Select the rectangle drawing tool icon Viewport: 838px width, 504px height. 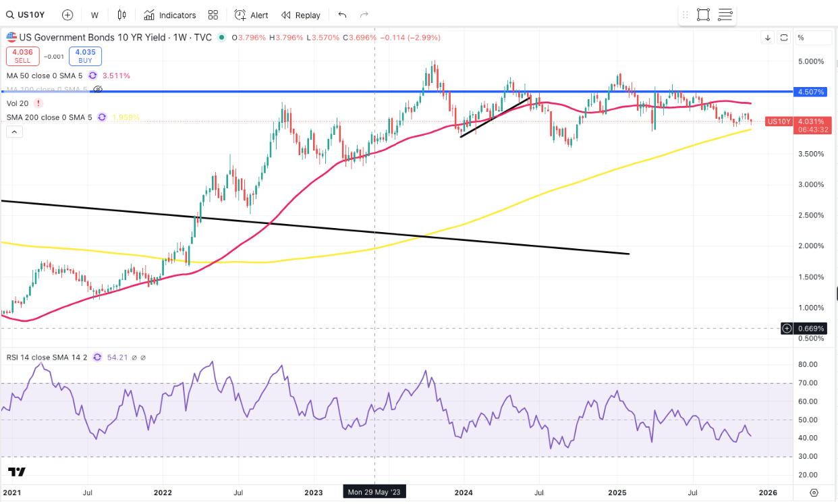(703, 15)
